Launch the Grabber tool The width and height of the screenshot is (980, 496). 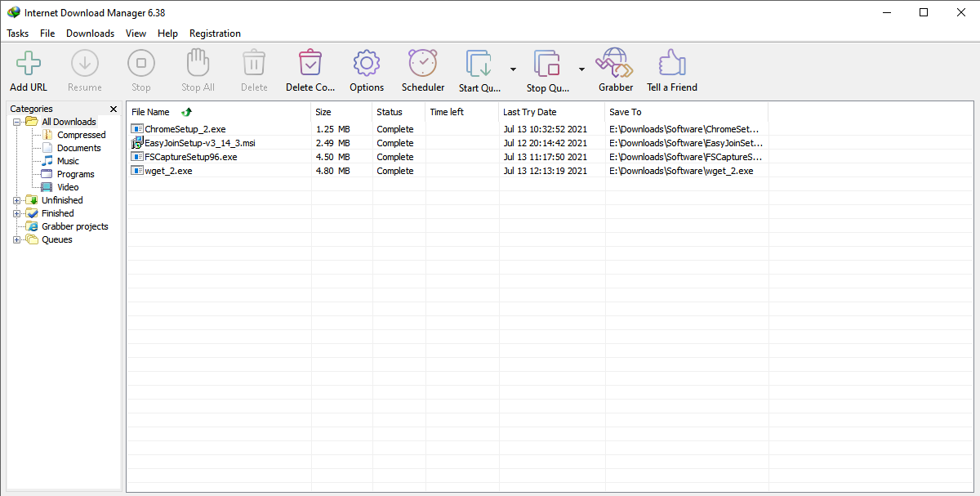(x=615, y=64)
